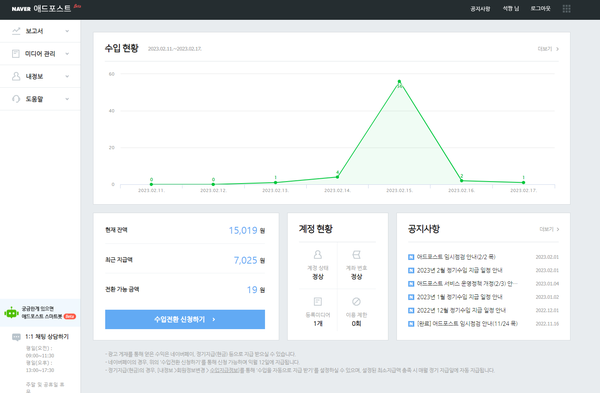
Task: Click 정상 under 계좌 번호
Action: [356, 277]
